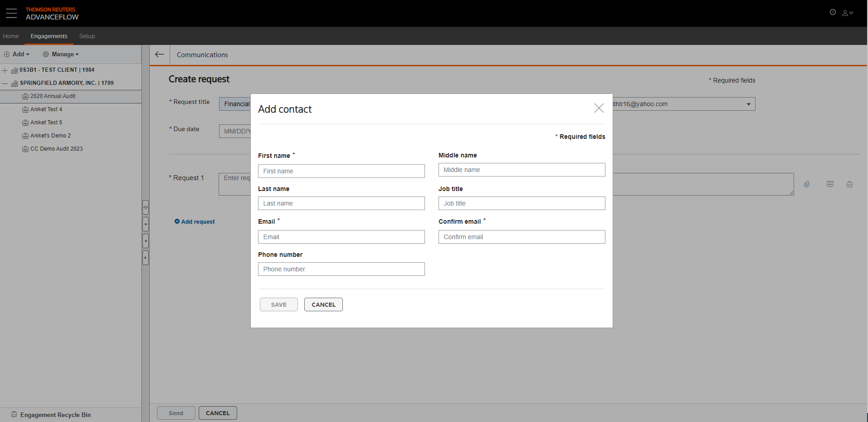Screen dimensions: 868x422
Task: Select the Aniket Test 4 engagement
Action: (46, 109)
